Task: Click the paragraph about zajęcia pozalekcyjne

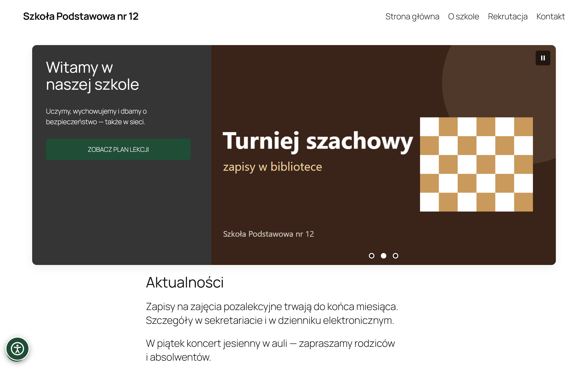Action: pyautogui.click(x=272, y=313)
